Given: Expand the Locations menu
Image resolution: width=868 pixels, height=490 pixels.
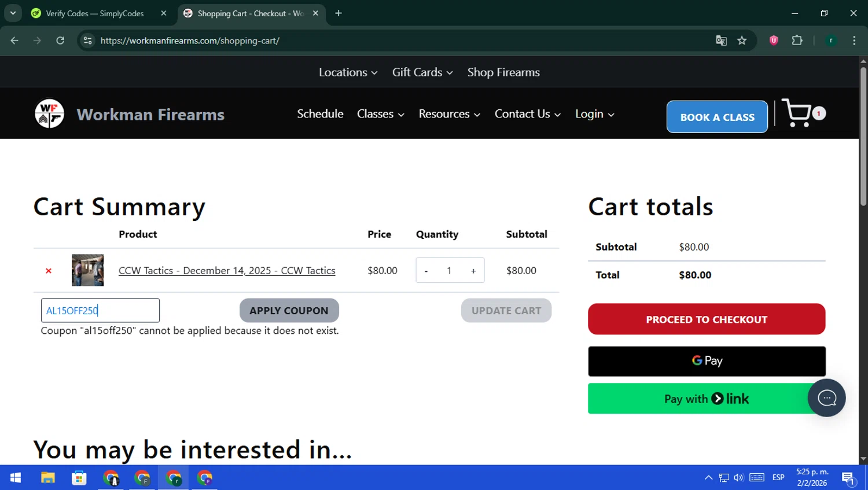Looking at the screenshot, I should [348, 72].
